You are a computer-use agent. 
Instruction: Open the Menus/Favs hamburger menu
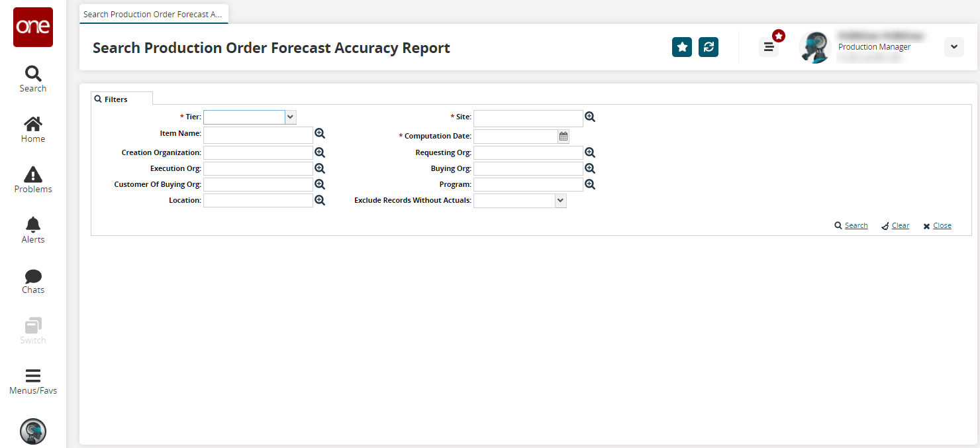click(x=32, y=376)
